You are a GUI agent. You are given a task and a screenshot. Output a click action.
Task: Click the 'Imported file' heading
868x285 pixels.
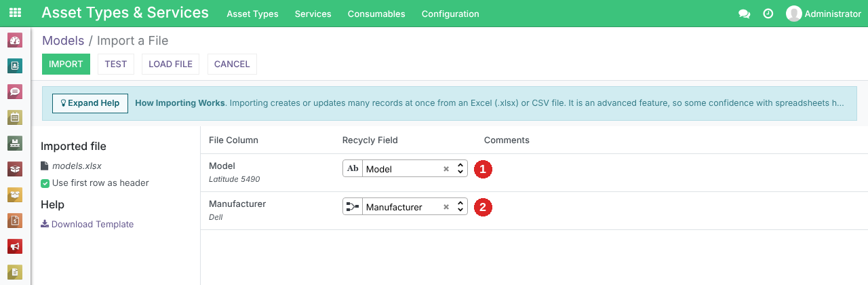click(x=73, y=147)
